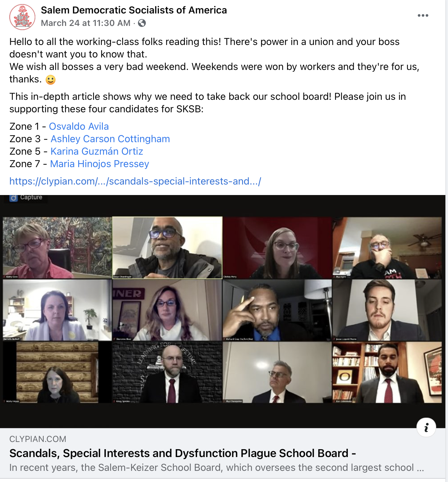Click the bookshelf background video tile
The width and height of the screenshot is (448, 482).
coord(387,372)
